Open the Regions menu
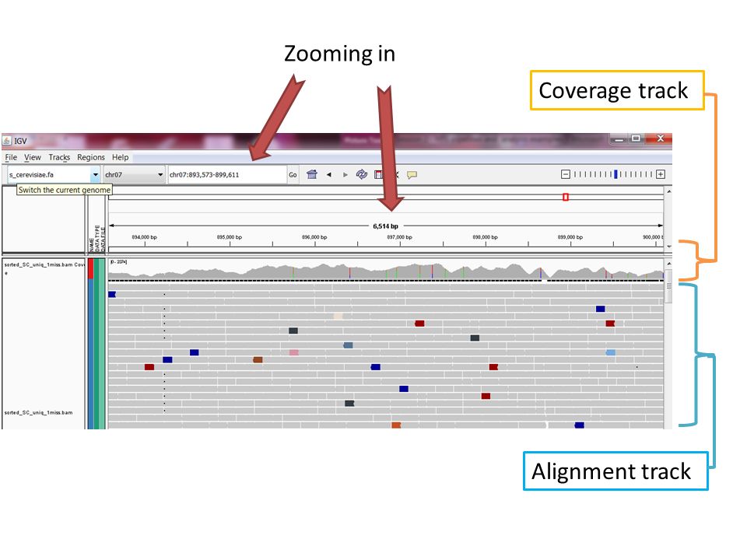Image resolution: width=747 pixels, height=560 pixels. point(90,157)
